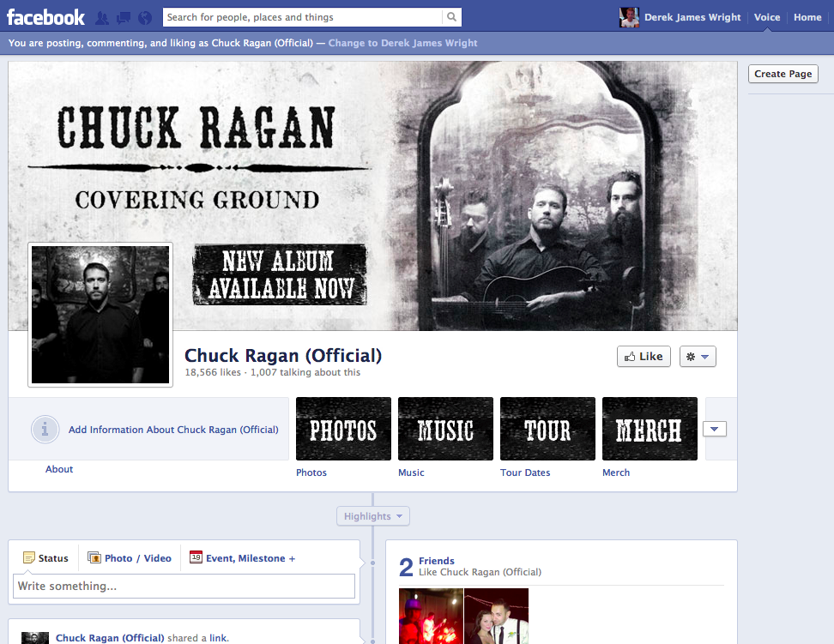Open the messages icon

(124, 18)
